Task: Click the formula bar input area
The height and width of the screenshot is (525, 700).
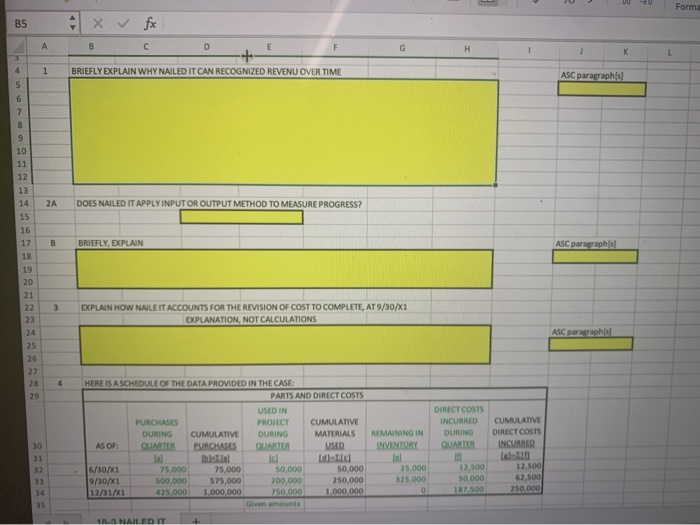Action: (x=429, y=25)
